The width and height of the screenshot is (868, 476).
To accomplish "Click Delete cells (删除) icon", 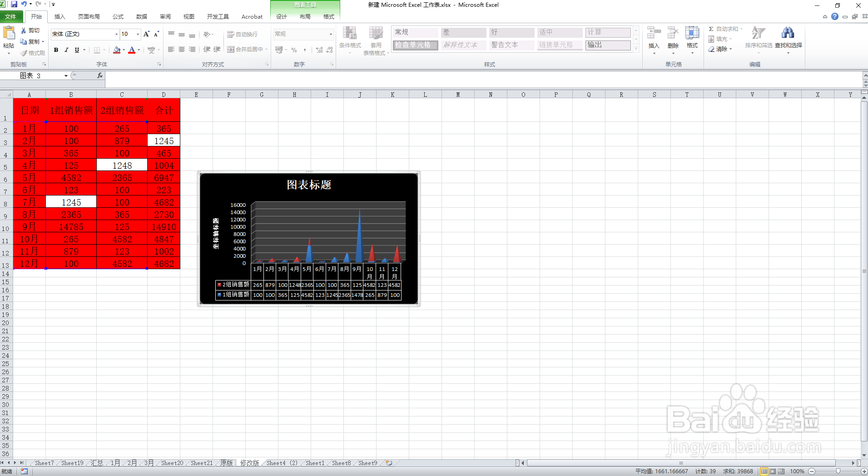I will coord(673,33).
